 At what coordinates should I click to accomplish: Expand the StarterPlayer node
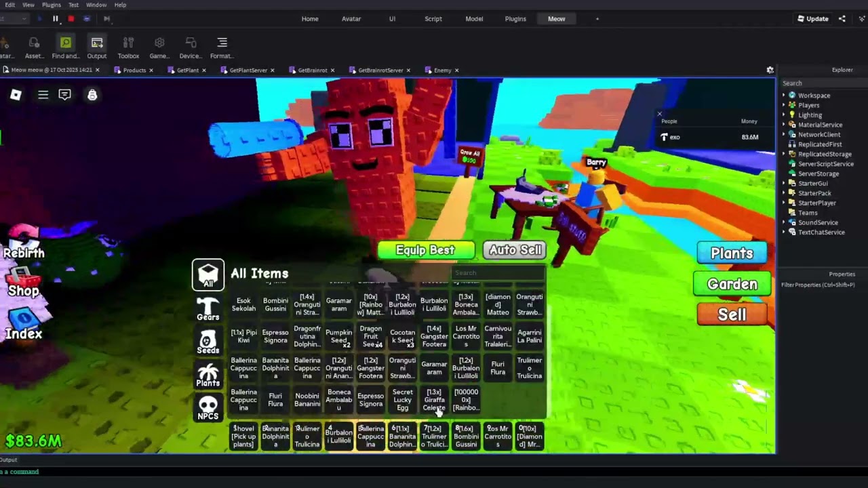point(784,203)
